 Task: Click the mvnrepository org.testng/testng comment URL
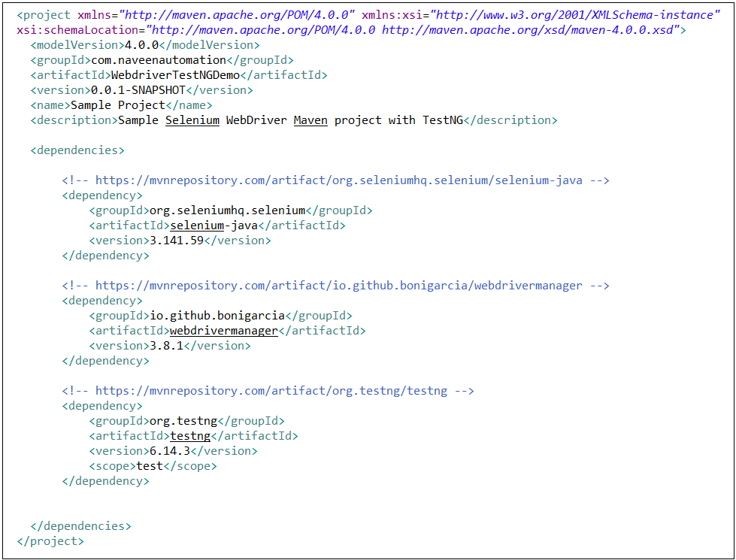271,391
